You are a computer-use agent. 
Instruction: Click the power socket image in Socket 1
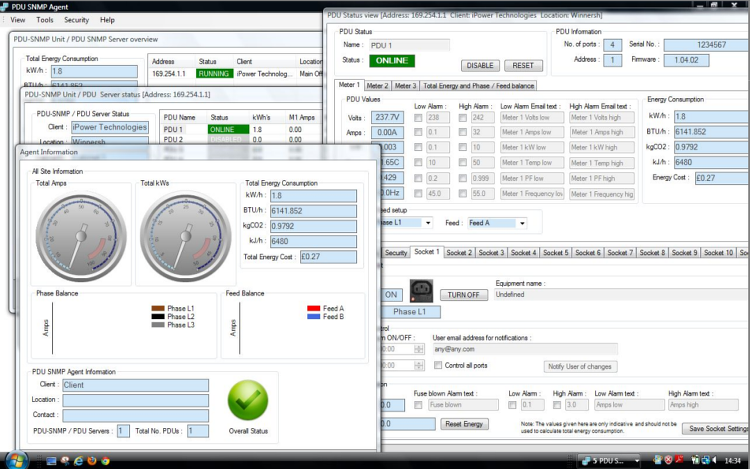[x=421, y=291]
